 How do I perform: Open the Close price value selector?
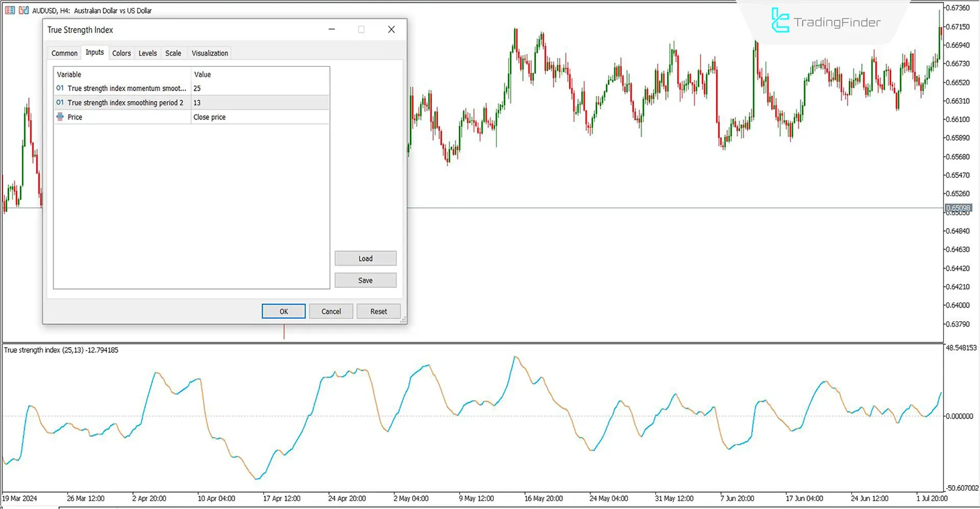click(260, 117)
